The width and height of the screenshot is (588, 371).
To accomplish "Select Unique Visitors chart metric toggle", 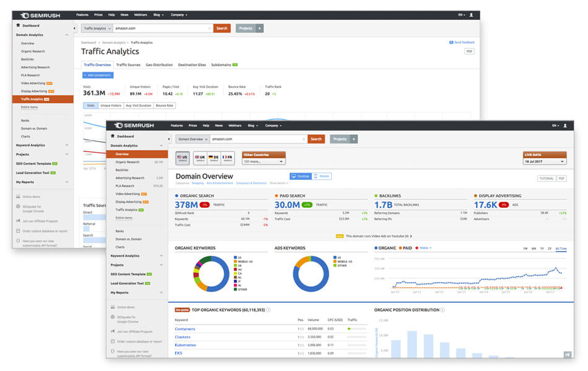I will pyautogui.click(x=111, y=106).
